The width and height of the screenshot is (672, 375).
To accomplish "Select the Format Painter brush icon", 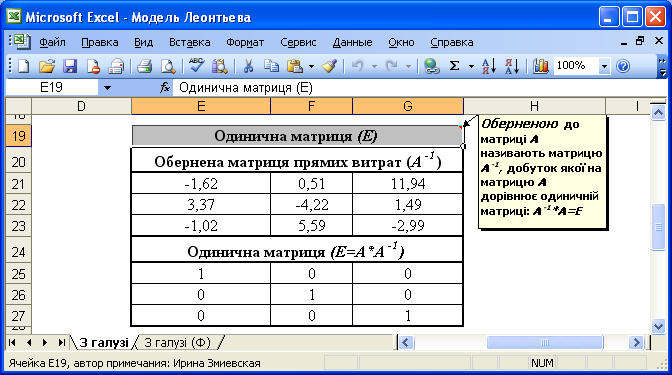I will pos(329,66).
